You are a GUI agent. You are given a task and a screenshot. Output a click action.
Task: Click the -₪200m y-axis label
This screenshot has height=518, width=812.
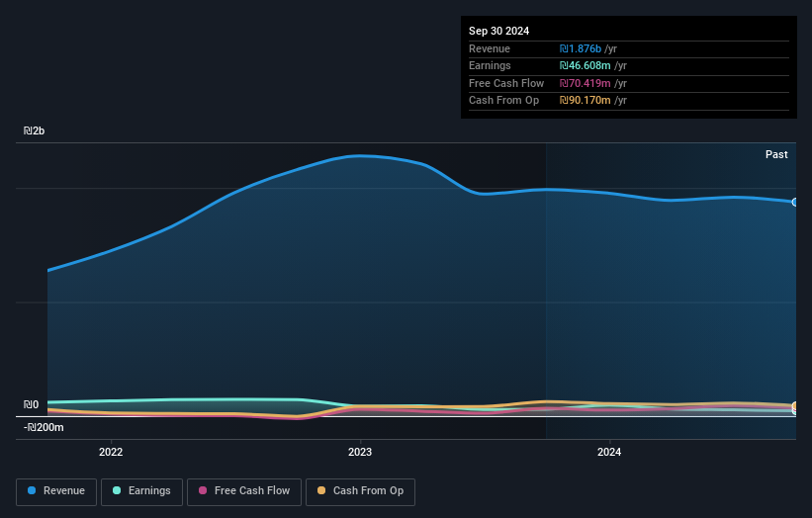click(44, 427)
